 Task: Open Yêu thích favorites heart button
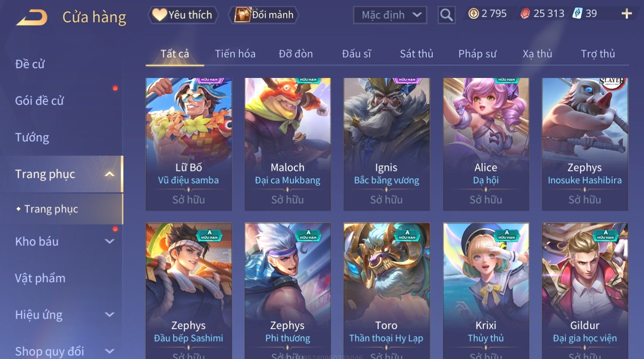tap(183, 15)
